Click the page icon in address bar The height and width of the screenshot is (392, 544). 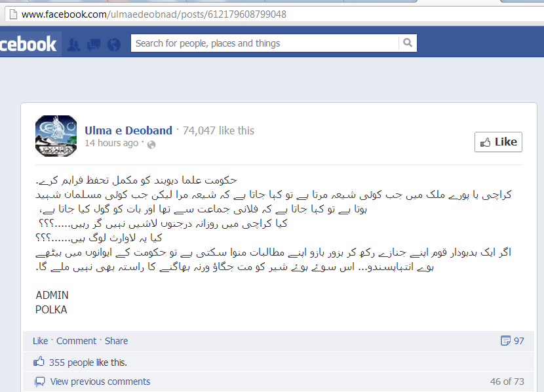pos(13,14)
